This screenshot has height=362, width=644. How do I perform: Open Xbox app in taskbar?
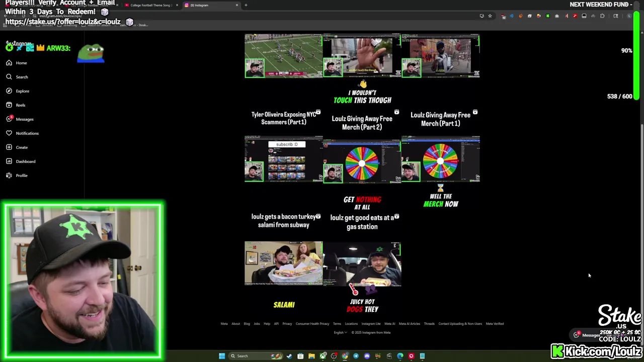click(x=323, y=356)
